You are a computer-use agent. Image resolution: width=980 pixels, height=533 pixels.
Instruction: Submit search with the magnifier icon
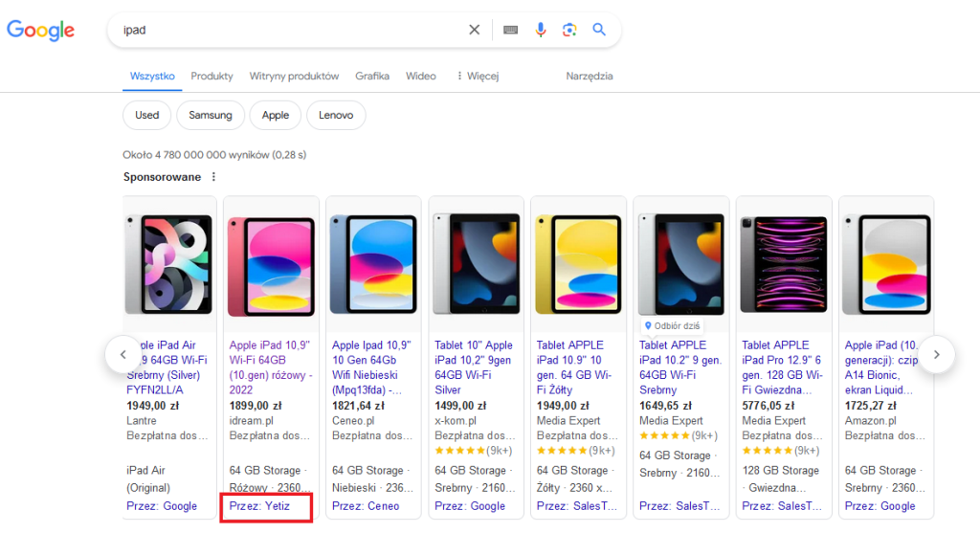[599, 30]
